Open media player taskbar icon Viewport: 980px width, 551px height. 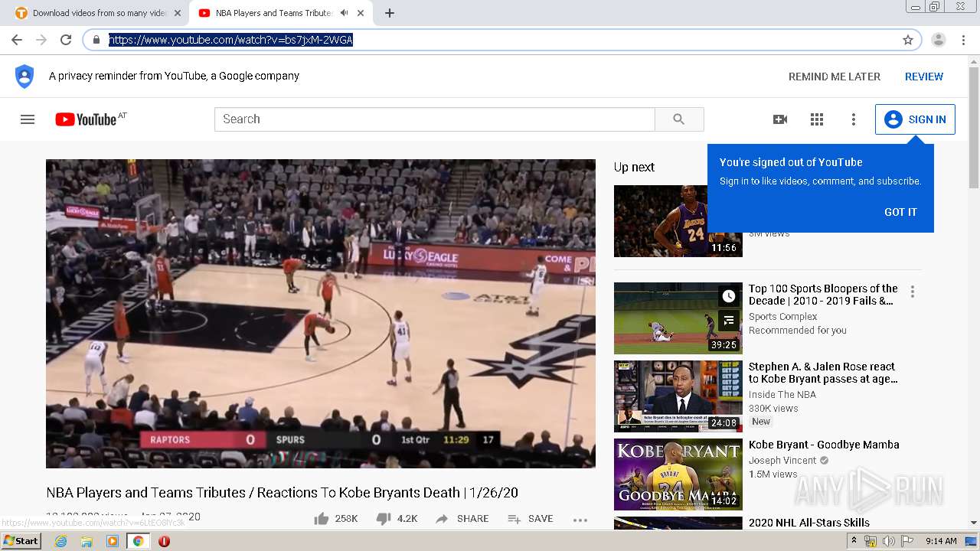(113, 541)
